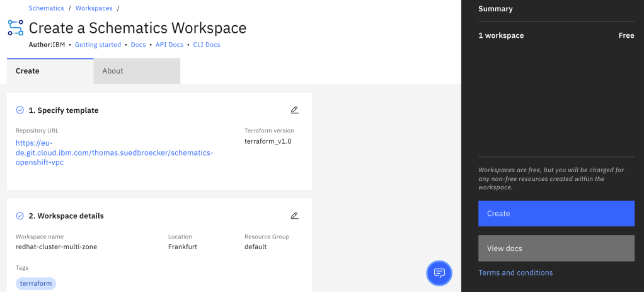Image resolution: width=644 pixels, height=292 pixels.
Task: Open the CLI Docs link
Action: tap(207, 45)
